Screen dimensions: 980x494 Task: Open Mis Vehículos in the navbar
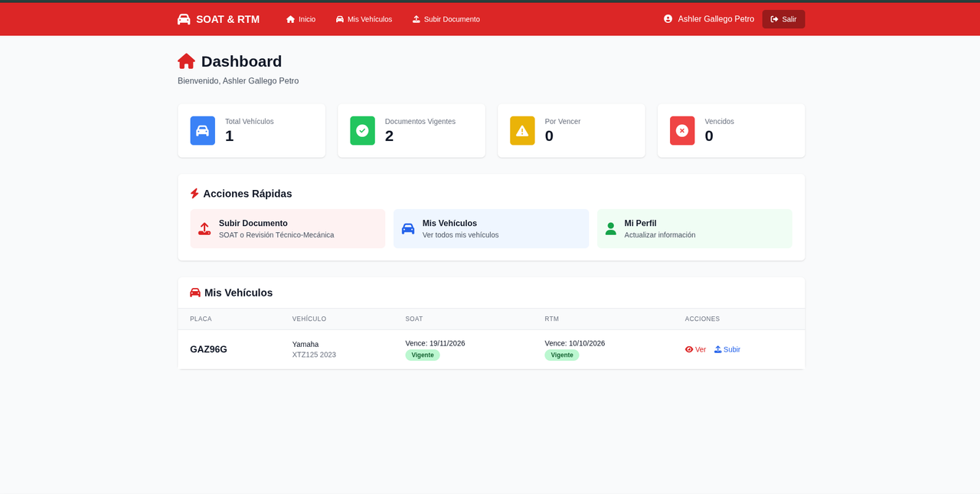coord(364,19)
